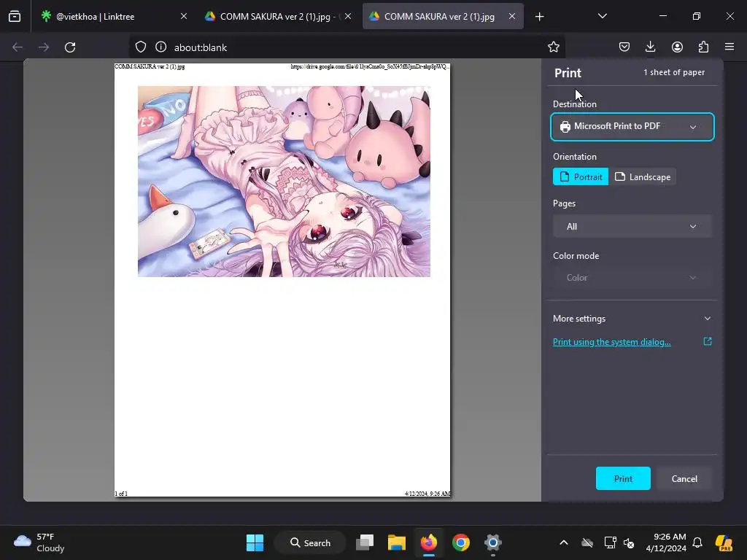Open the Firefox account icon
Screen dimensions: 747x560
(677, 47)
